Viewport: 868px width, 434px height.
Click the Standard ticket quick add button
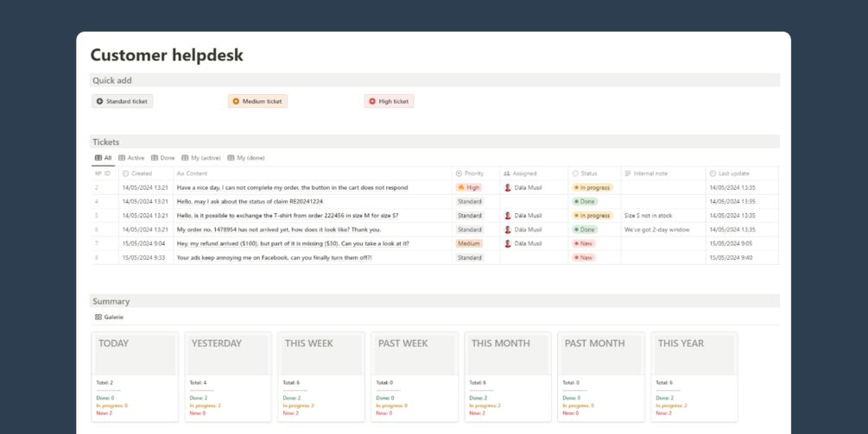pos(123,101)
